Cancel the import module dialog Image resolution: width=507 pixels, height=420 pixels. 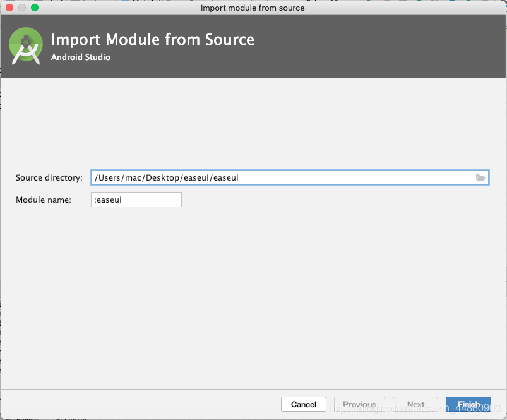pyautogui.click(x=304, y=404)
